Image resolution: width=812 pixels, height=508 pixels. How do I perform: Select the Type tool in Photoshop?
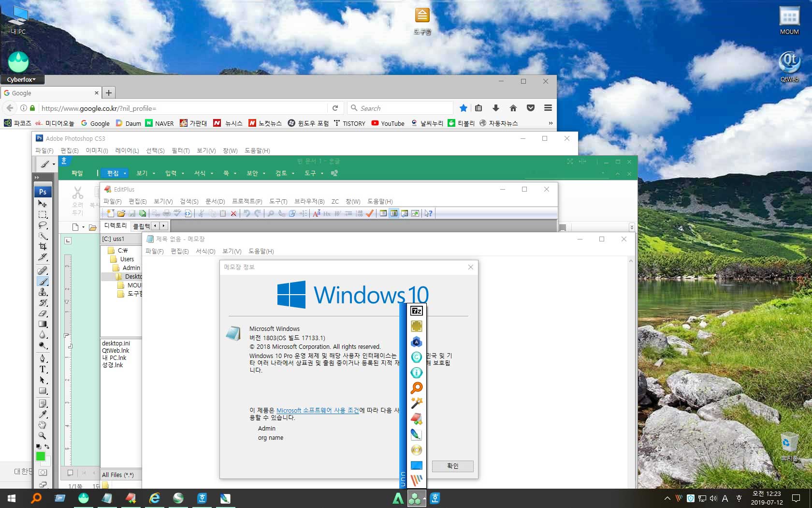(43, 369)
